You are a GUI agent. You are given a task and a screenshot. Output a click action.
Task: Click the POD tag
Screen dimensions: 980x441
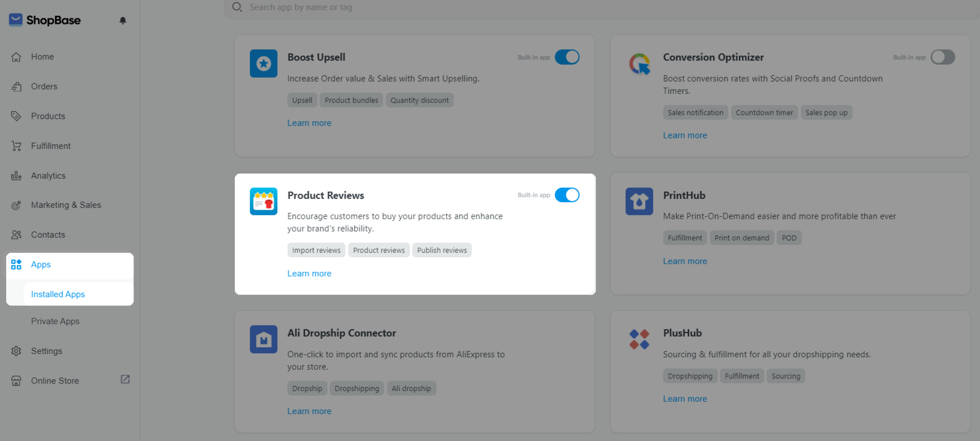pos(789,238)
